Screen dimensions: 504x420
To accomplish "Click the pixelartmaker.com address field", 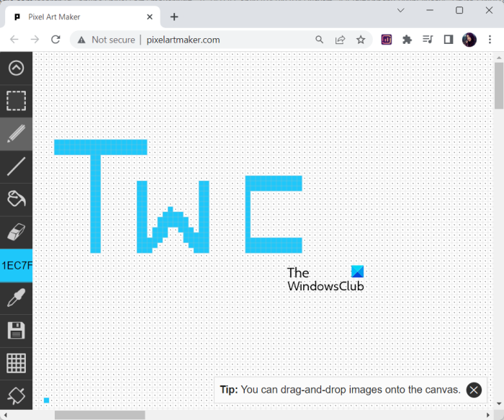I will coord(183,40).
